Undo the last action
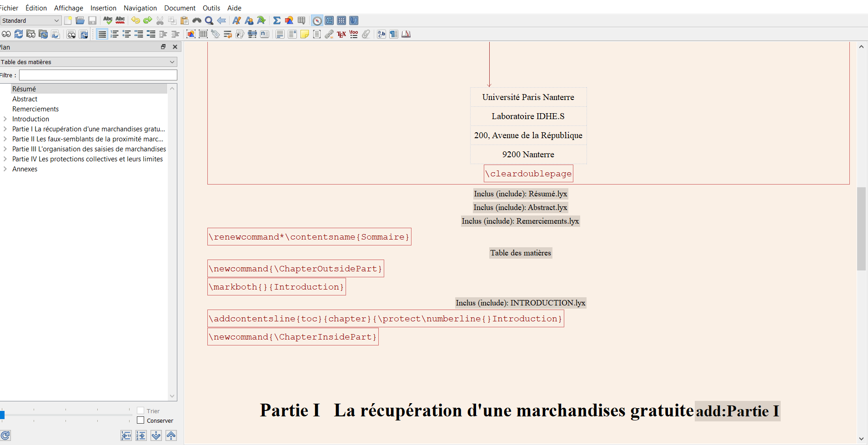The width and height of the screenshot is (868, 445). [x=135, y=20]
